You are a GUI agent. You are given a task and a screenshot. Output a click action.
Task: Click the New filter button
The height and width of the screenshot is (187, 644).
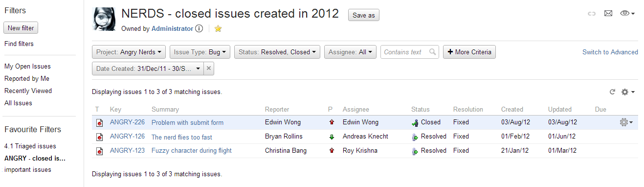(21, 28)
